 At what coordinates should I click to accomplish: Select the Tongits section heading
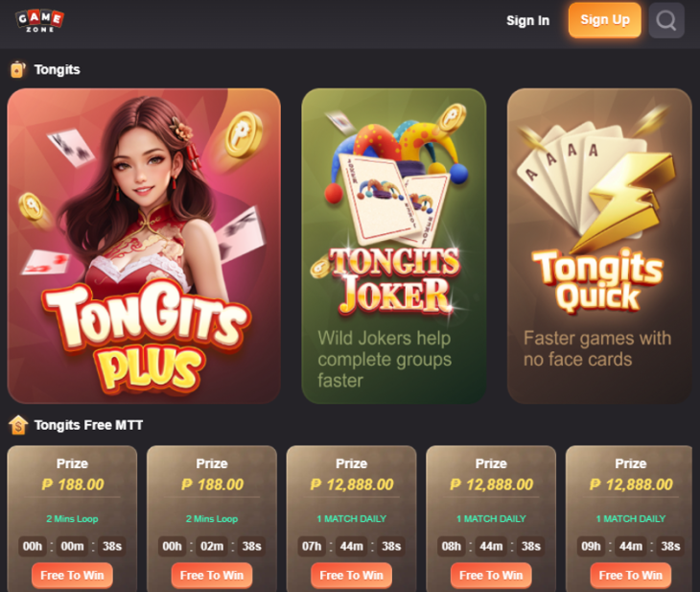click(58, 70)
